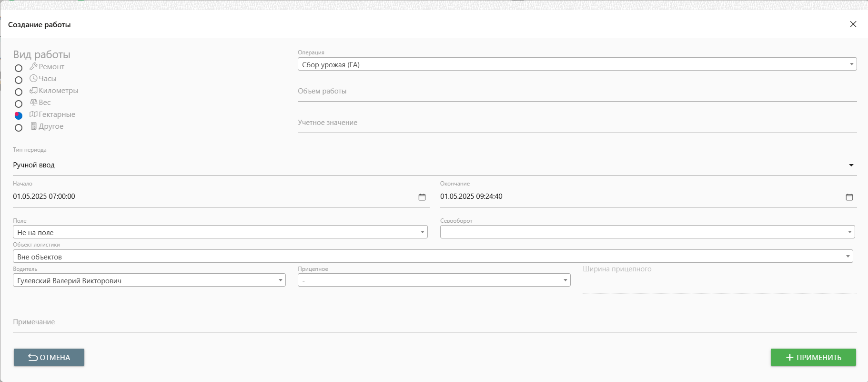
Task: Choose the Километры work type radio
Action: (19, 92)
